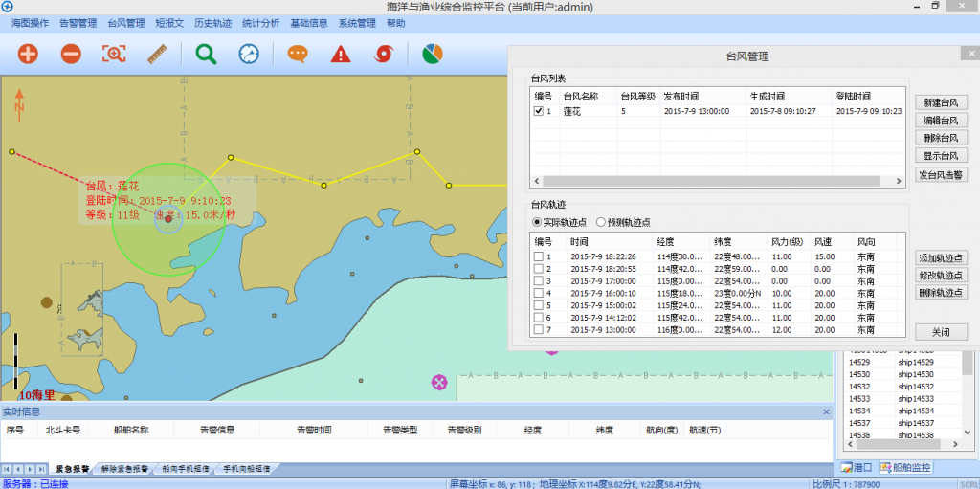Click the 发布时间 column header
Screen dimensions: 980x489
coord(702,97)
